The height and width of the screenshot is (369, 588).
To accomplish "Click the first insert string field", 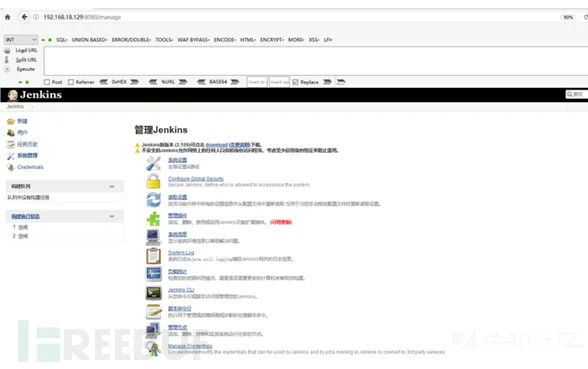I will point(257,82).
